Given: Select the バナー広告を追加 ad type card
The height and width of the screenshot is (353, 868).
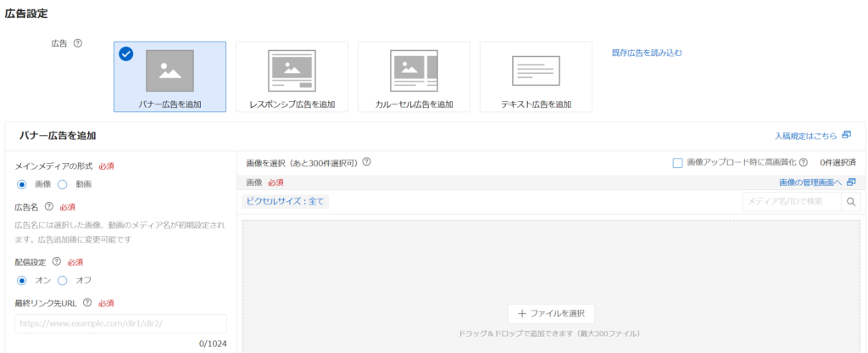Looking at the screenshot, I should [x=170, y=76].
